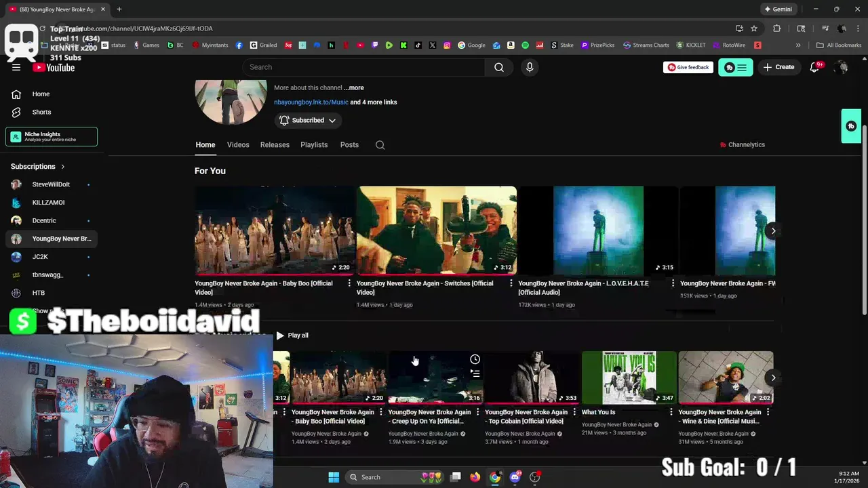868x488 pixels.
Task: Click the YouTube logo
Action: pos(54,68)
